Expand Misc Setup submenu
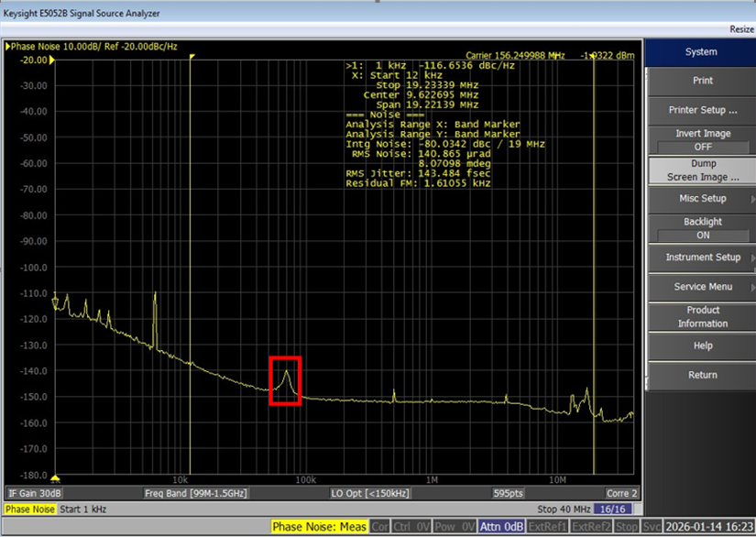756x537 pixels. tap(702, 199)
